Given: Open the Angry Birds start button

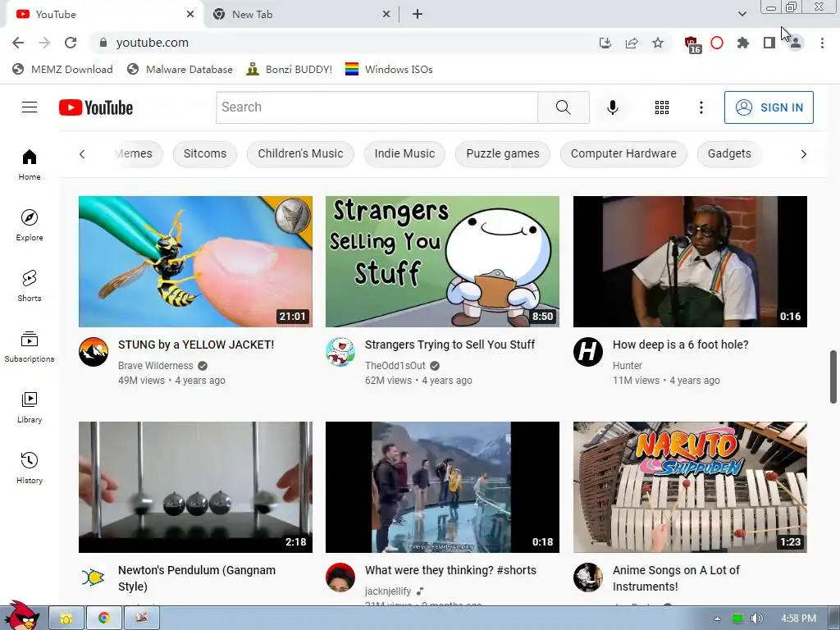Looking at the screenshot, I should coord(21,616).
